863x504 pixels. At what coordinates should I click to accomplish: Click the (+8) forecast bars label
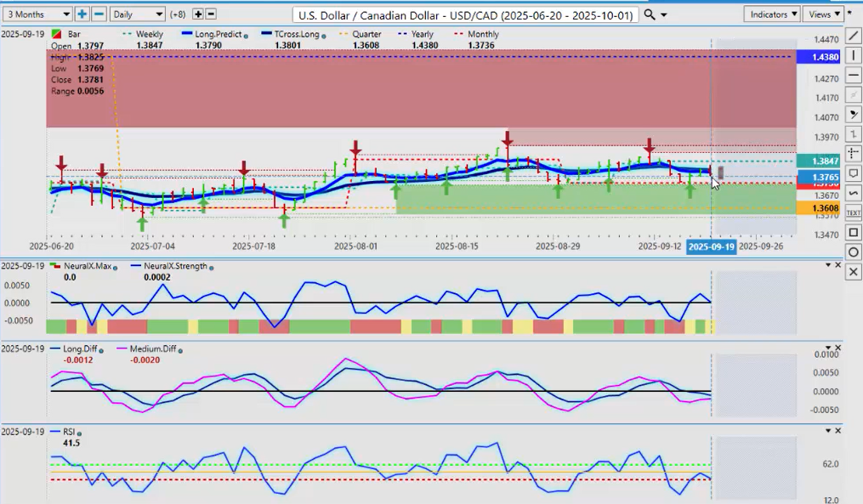point(178,14)
